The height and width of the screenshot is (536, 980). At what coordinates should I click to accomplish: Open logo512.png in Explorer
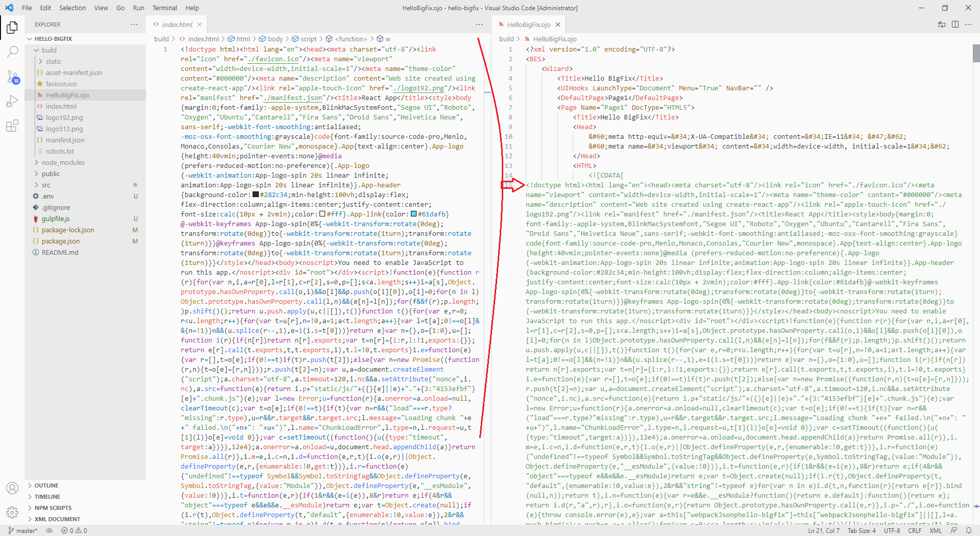click(85, 129)
